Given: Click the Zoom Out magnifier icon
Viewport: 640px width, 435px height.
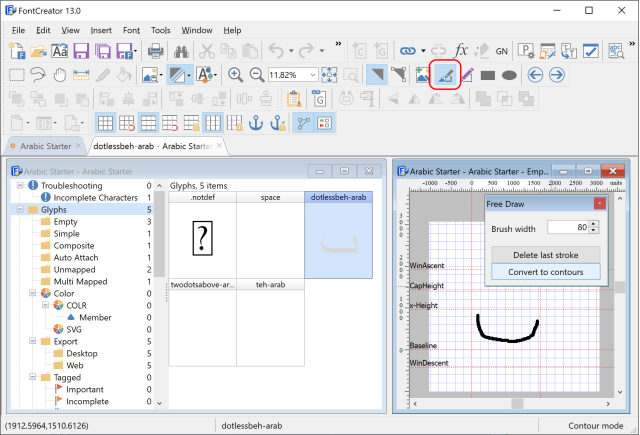Looking at the screenshot, I should (x=256, y=74).
